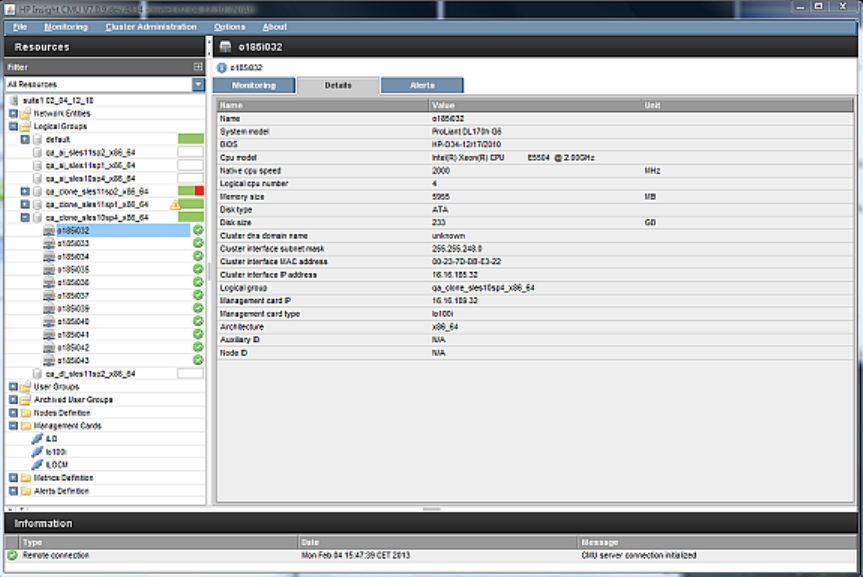Switch to the Monitoring tab

point(254,85)
